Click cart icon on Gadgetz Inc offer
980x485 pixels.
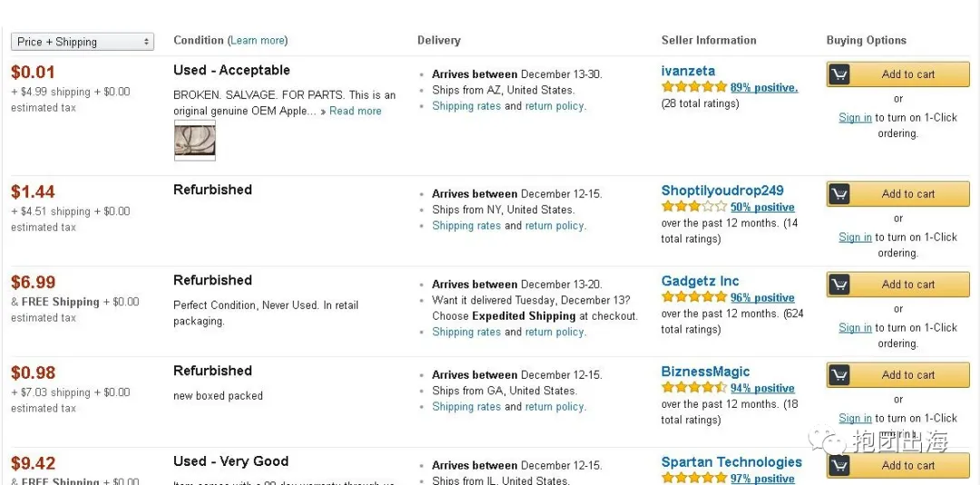(x=839, y=285)
